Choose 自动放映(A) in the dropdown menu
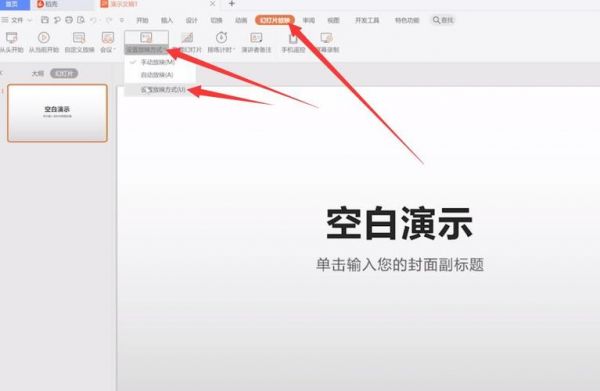Viewport: 600px width, 391px height. pyautogui.click(x=160, y=75)
